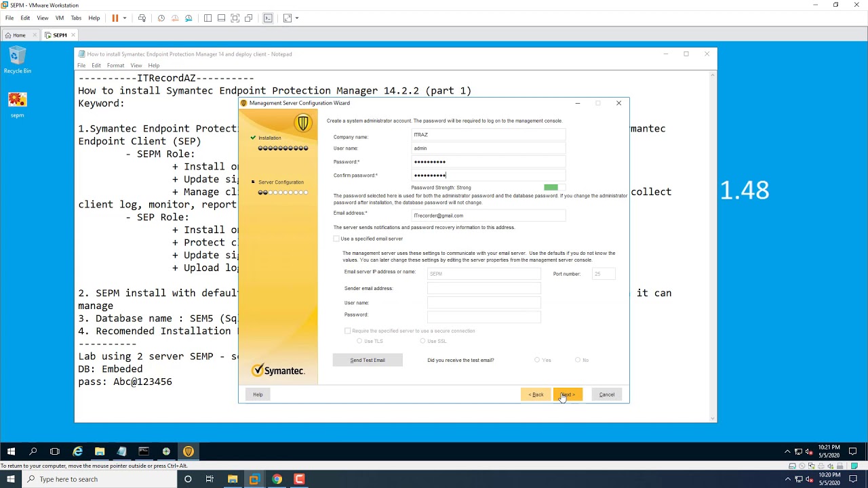Switch to Unity mode using toolbar icon

point(248,18)
